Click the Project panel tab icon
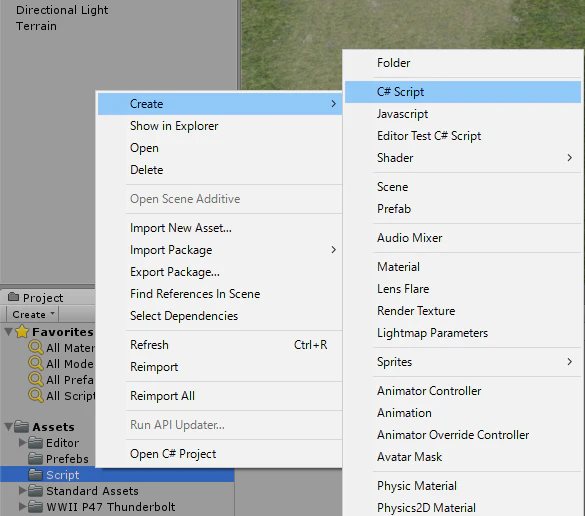 coord(13,297)
